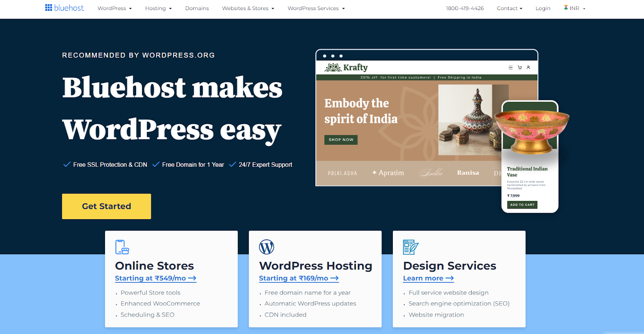Viewport: 644px width, 334px height.
Task: Expand the Contact dropdown
Action: (510, 8)
